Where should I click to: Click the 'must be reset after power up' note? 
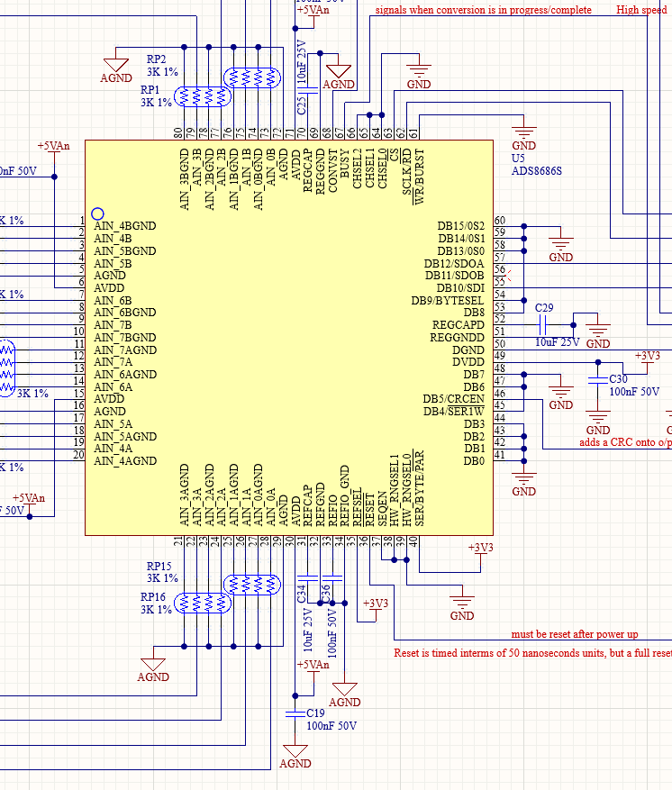[575, 634]
